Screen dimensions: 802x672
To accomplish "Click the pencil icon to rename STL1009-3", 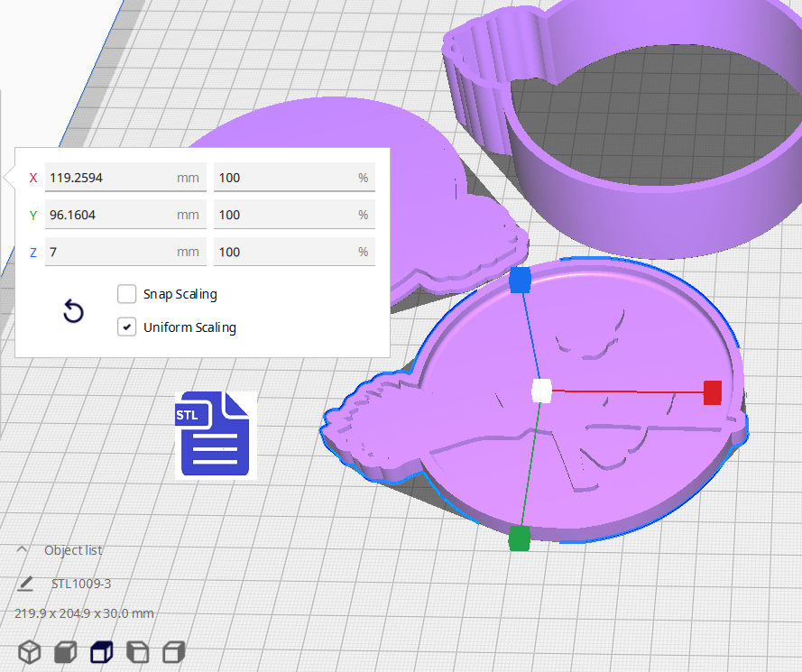I will [x=25, y=584].
